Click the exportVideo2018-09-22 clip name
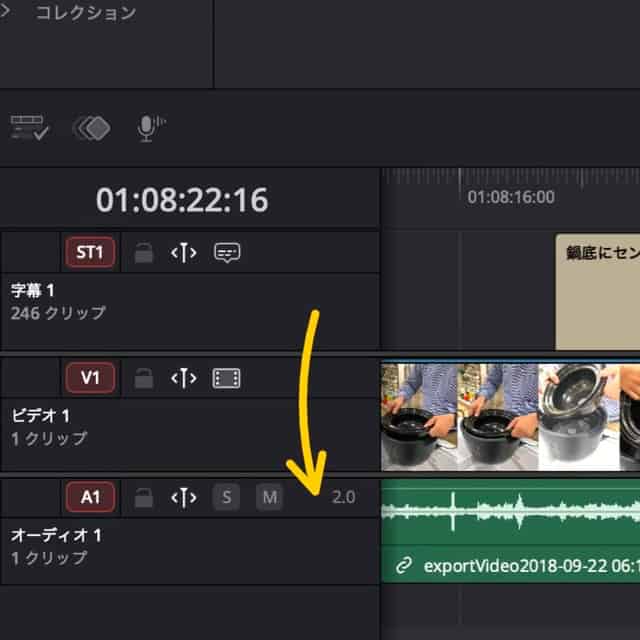This screenshot has width=640, height=640. click(x=531, y=566)
